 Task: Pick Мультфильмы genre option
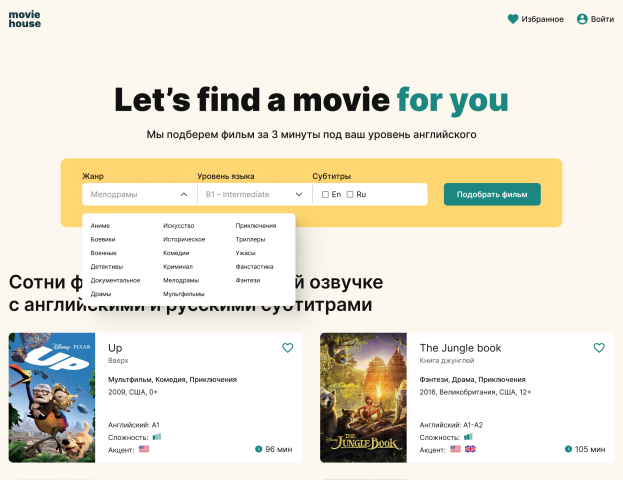[x=184, y=294]
